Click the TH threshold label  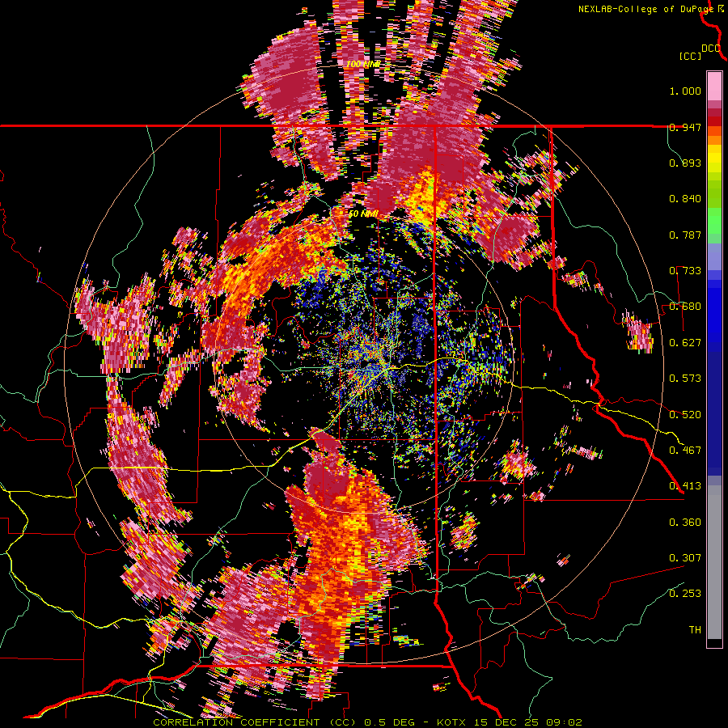[695, 630]
